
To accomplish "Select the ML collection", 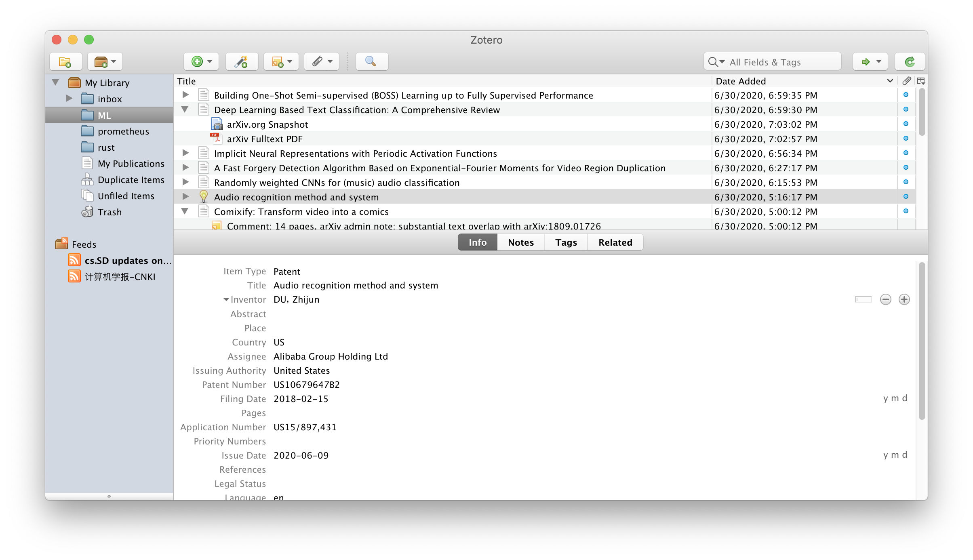I will [x=109, y=115].
